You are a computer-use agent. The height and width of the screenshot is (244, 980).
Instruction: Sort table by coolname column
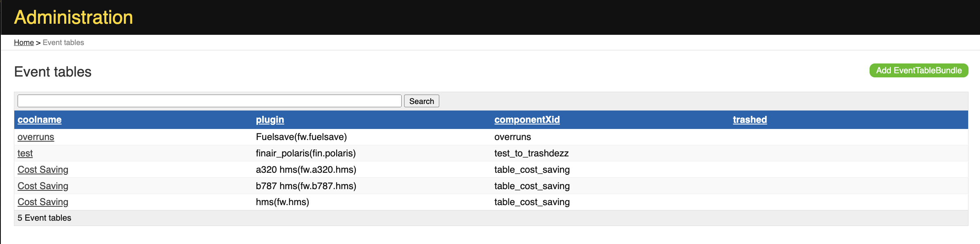tap(40, 120)
